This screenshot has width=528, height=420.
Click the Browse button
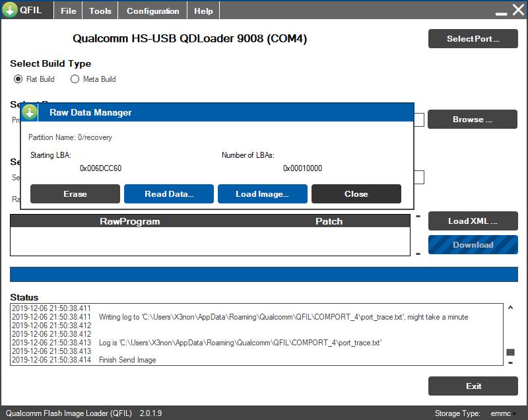(x=473, y=120)
